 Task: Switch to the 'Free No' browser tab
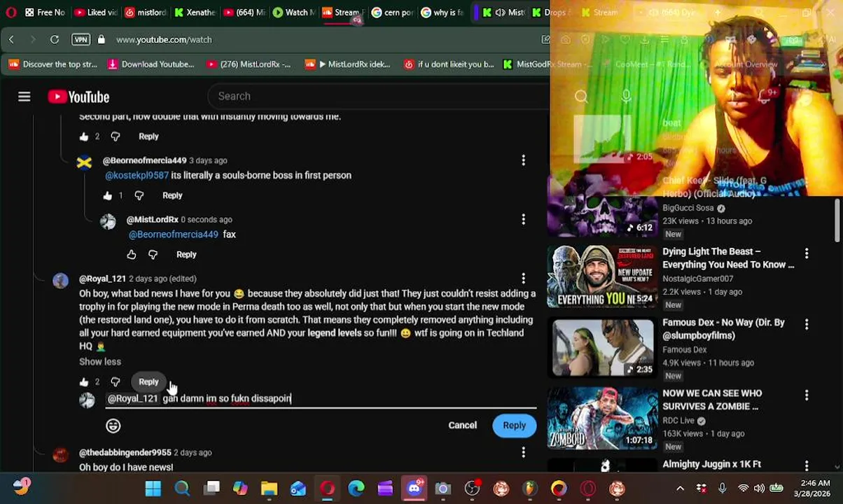coord(44,13)
